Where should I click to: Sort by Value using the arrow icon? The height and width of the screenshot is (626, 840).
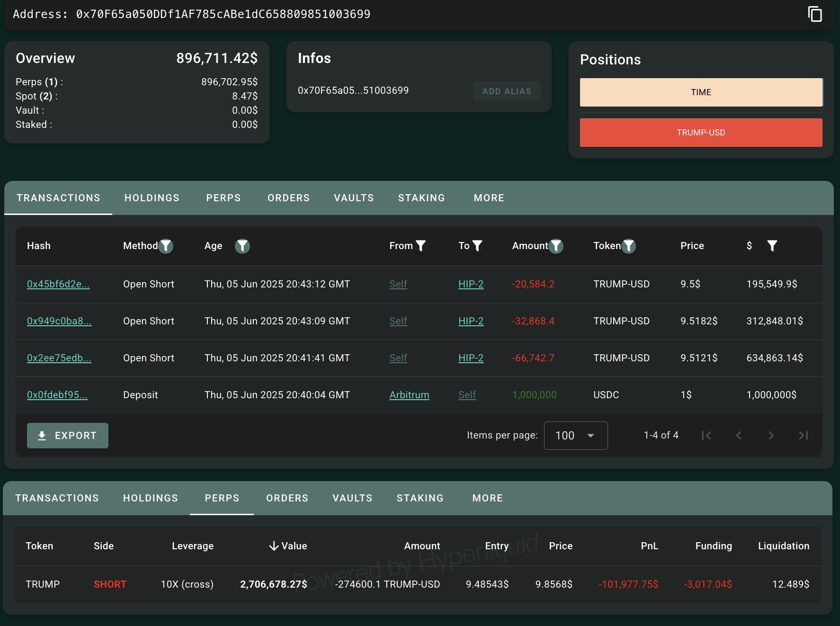[274, 546]
